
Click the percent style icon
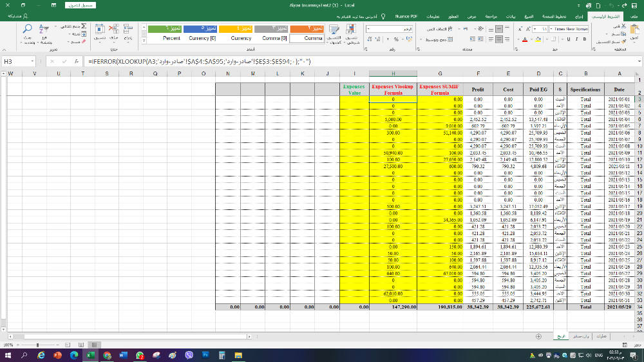[395, 39]
